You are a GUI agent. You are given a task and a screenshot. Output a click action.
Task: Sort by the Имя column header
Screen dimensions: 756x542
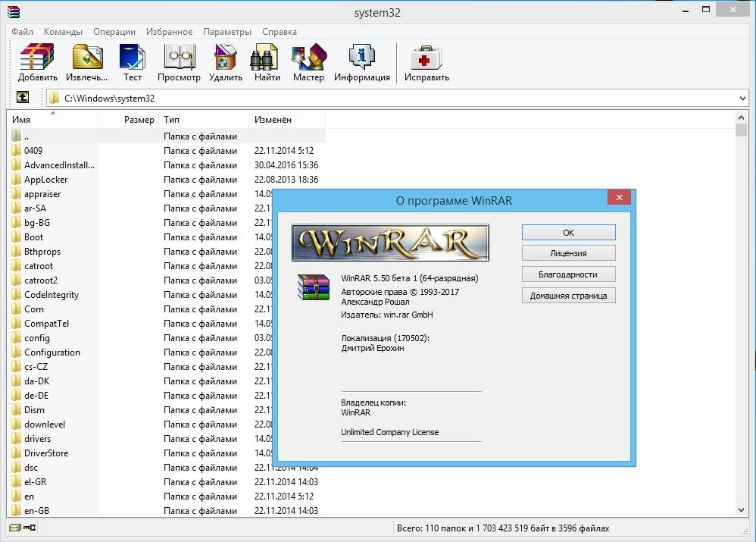53,120
